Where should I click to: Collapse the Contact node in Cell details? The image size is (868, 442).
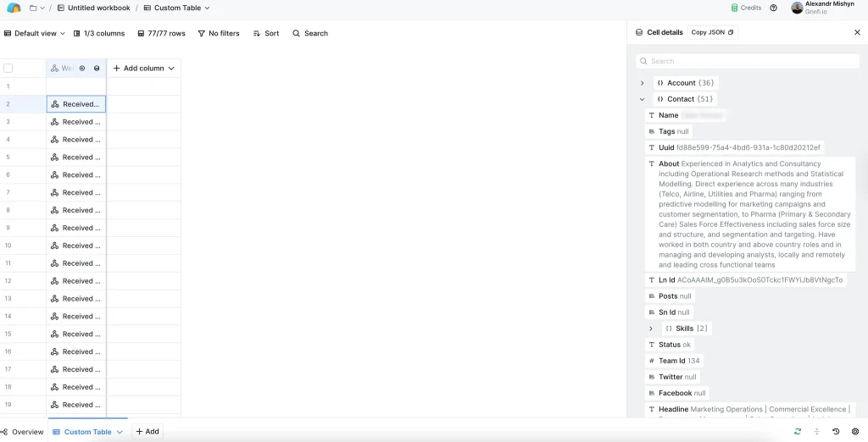[x=643, y=99]
